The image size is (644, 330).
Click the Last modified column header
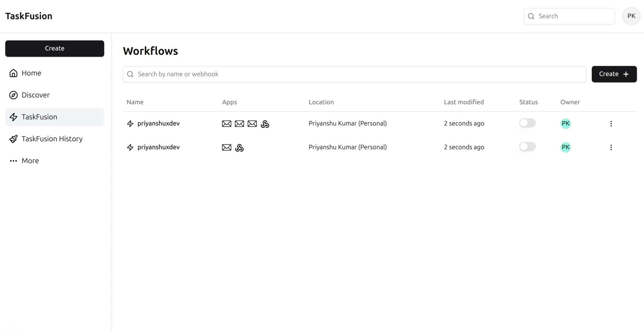click(x=464, y=102)
